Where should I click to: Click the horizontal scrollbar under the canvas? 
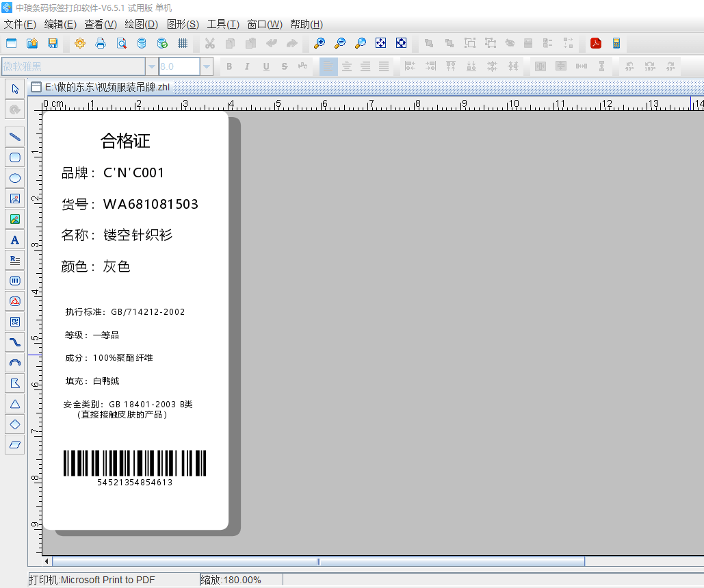tap(318, 561)
